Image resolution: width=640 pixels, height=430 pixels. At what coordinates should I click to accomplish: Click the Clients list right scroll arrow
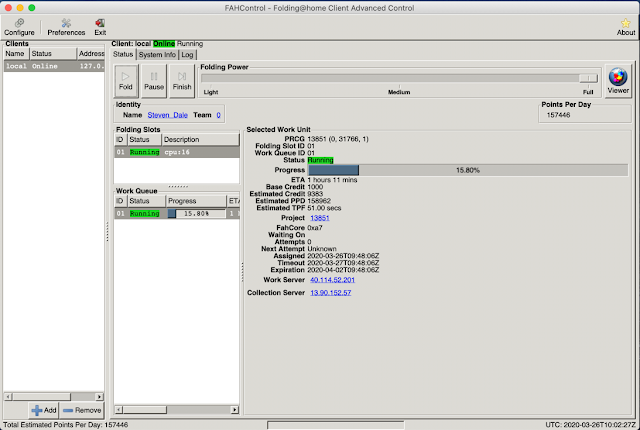coord(99,397)
